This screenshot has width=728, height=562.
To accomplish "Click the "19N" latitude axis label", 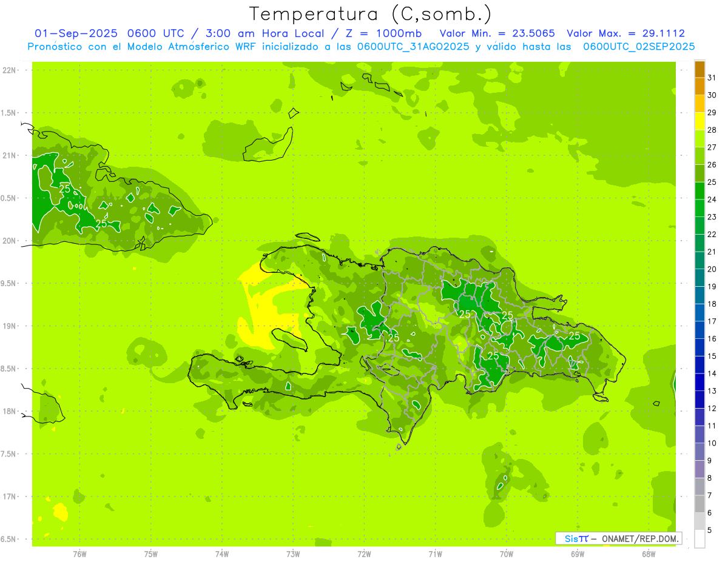I will (9, 326).
